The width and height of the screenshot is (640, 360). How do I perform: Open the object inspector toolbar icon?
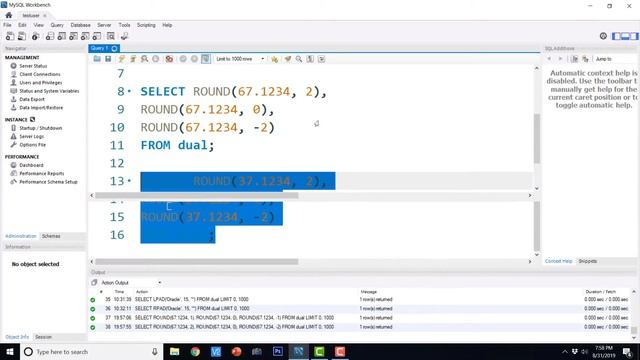click(x=36, y=36)
